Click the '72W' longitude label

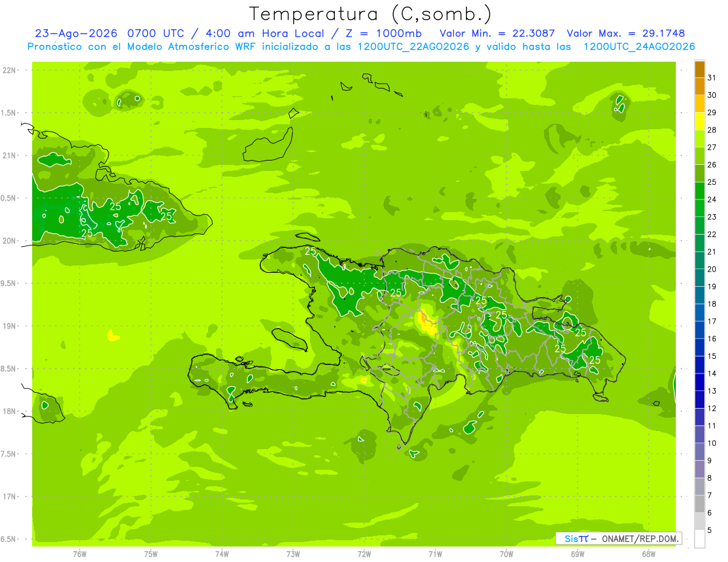(364, 554)
